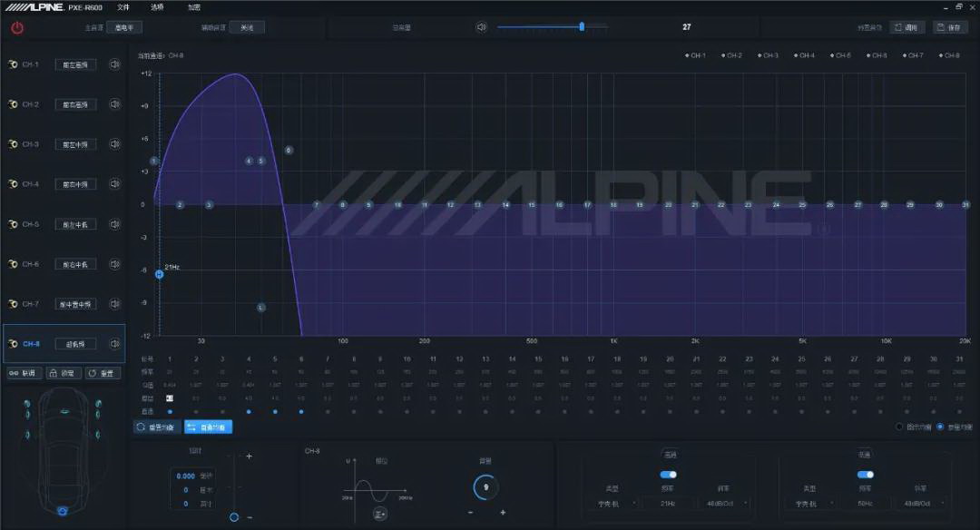Toggle bypass dot for EQ band 7

(x=328, y=412)
